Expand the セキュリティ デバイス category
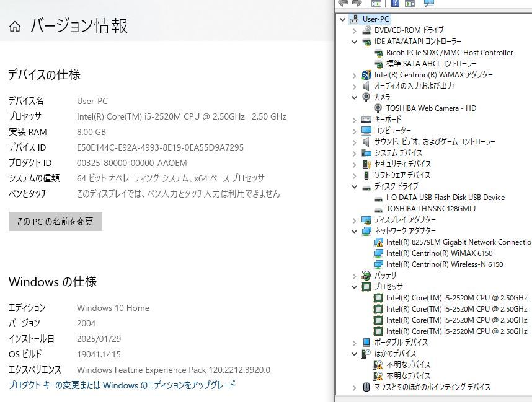Screen dimensions: 532x402 (x=355, y=165)
